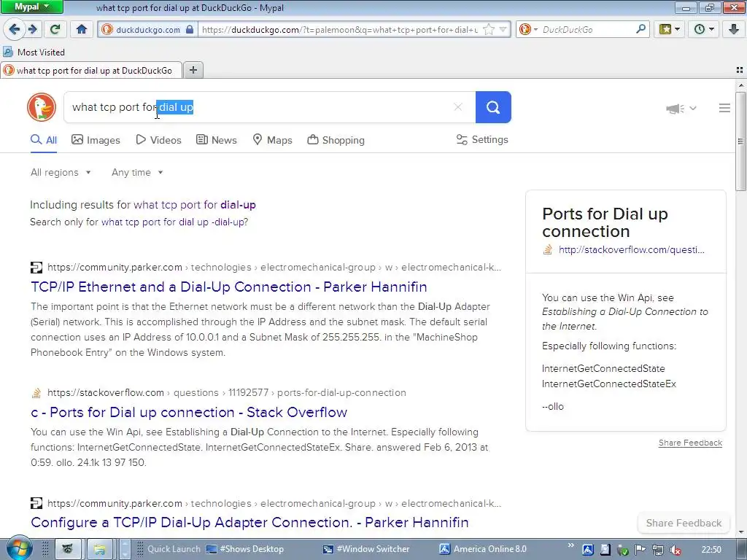Click the stackoverflow.com result URL breadcrumb
747x560 pixels.
point(227,393)
